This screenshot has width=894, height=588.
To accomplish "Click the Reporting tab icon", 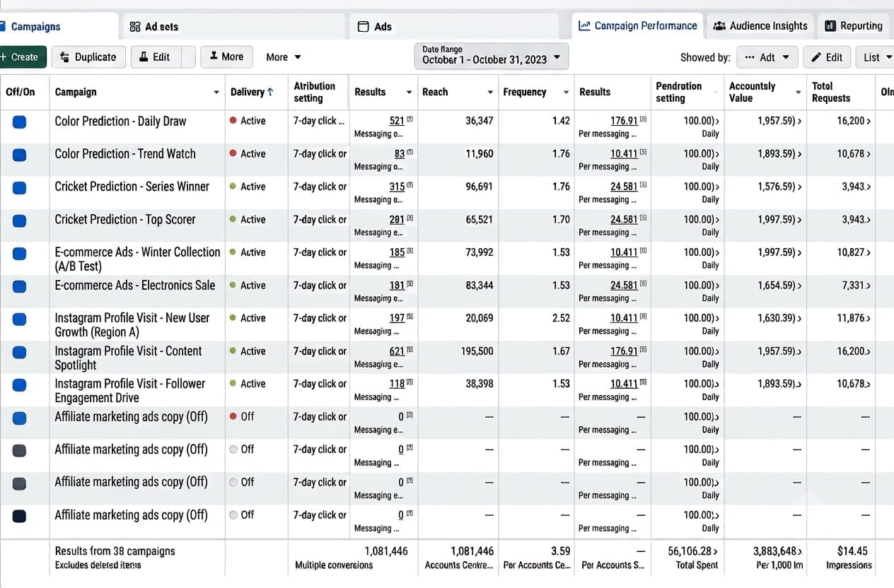I will click(x=830, y=26).
